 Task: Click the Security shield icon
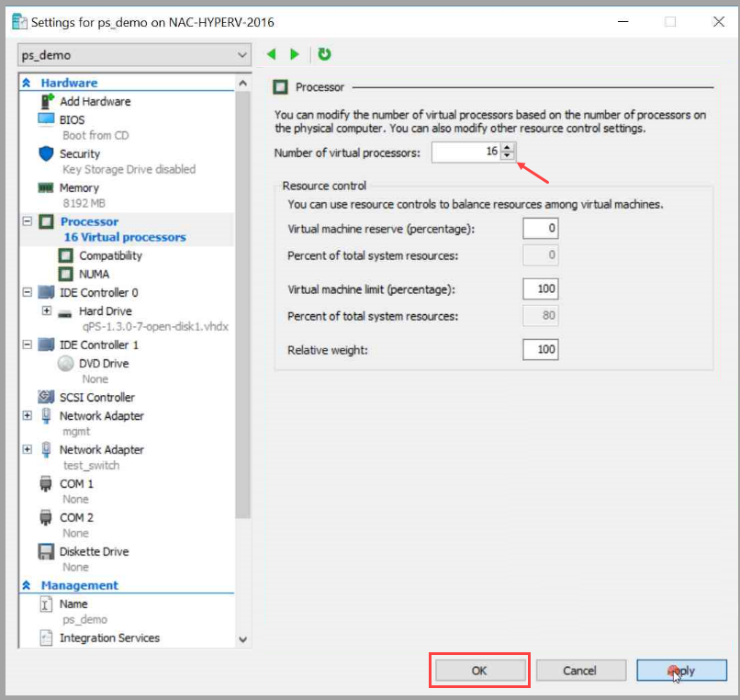pyautogui.click(x=47, y=153)
